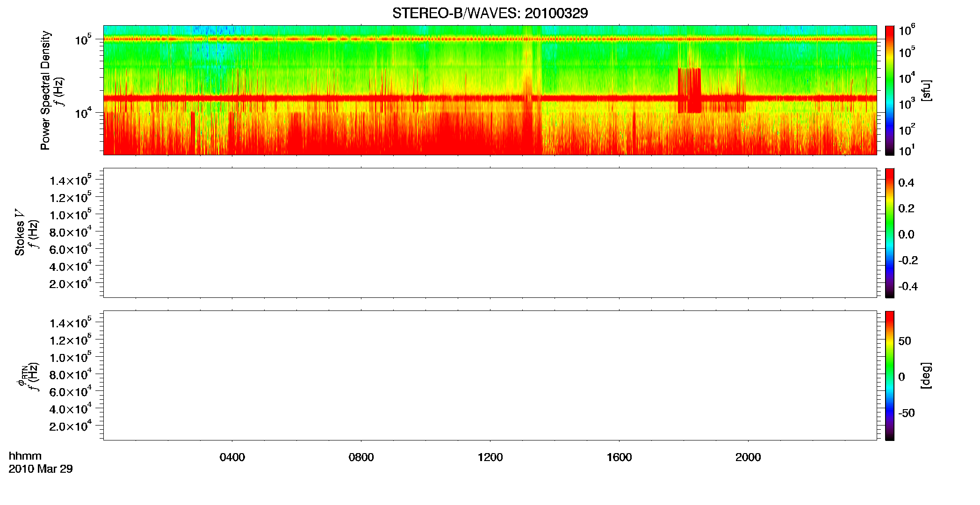
Task: Click the Power Spectral Density axis label
Action: pos(45,90)
